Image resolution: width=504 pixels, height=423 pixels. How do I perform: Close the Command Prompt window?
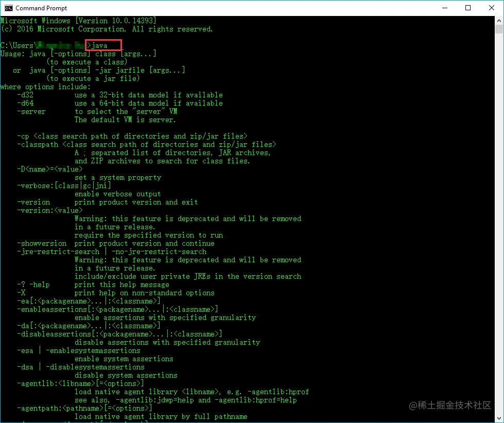pyautogui.click(x=492, y=8)
